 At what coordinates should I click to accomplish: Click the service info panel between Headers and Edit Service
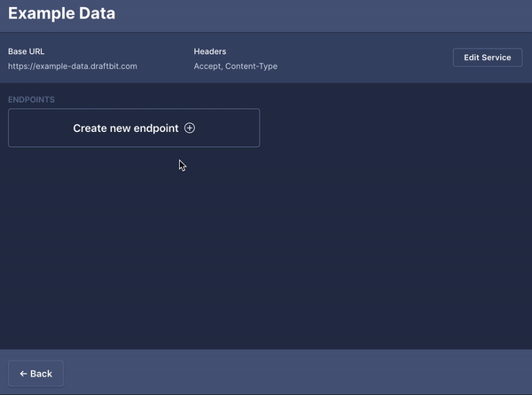pos(364,58)
